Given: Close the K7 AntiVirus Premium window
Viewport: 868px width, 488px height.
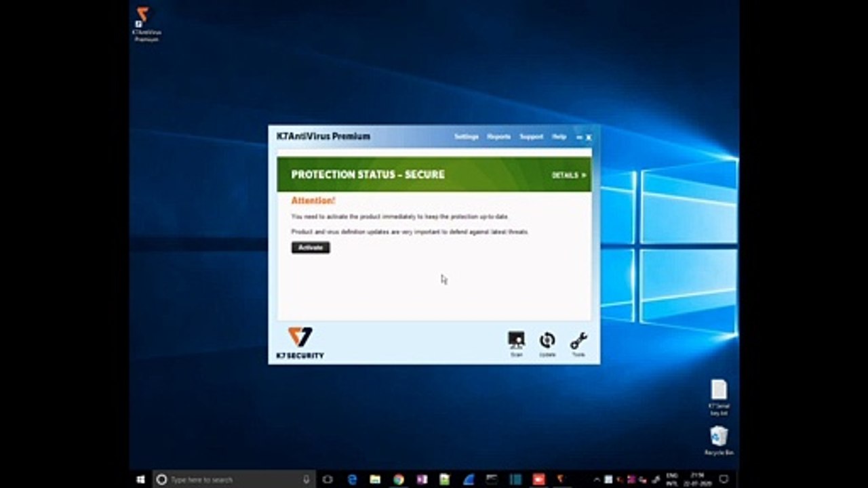Looking at the screenshot, I should coord(589,137).
